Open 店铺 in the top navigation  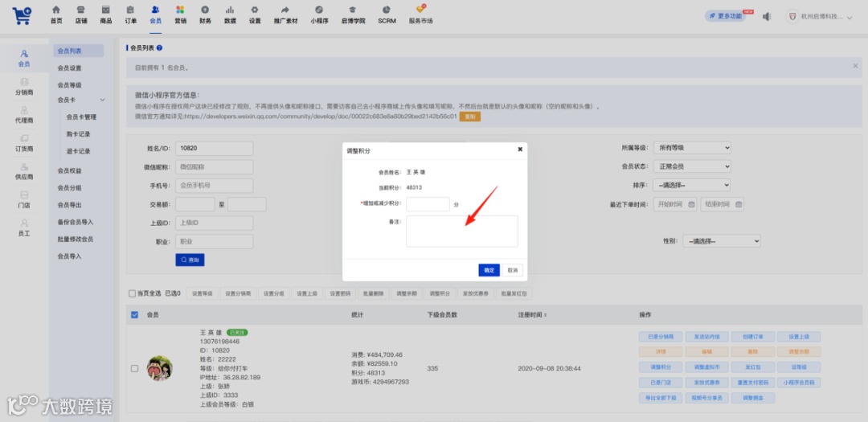pos(81,14)
